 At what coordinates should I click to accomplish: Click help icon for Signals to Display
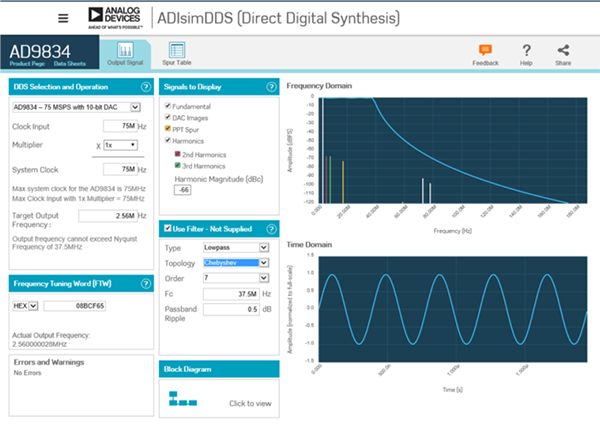[x=271, y=88]
